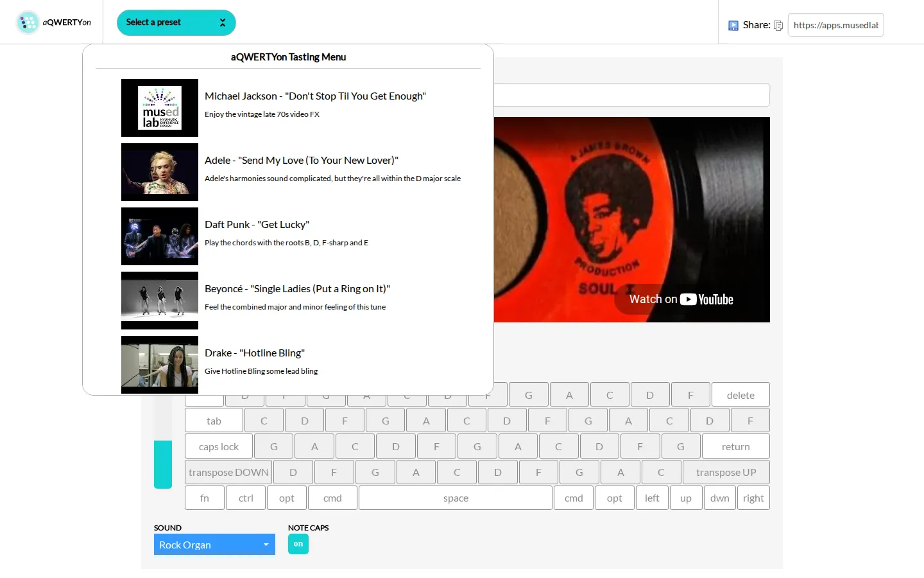
Task: Click the share URL input field
Action: point(835,25)
